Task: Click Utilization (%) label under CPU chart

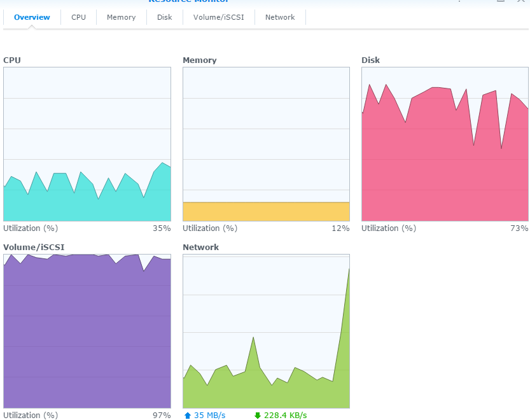Action: click(x=31, y=228)
